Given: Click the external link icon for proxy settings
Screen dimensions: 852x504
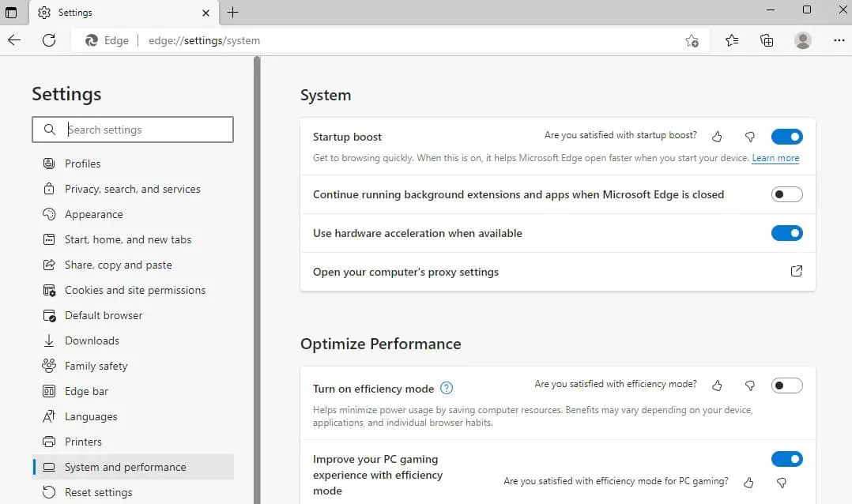Looking at the screenshot, I should (x=796, y=271).
